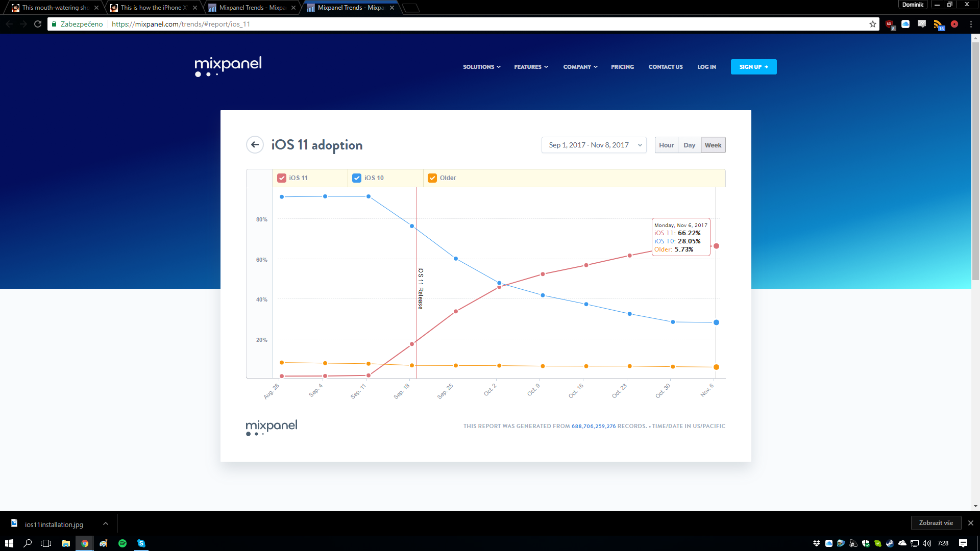Uncheck the Older series checkbox
Screen dimensions: 980x551
(432, 178)
